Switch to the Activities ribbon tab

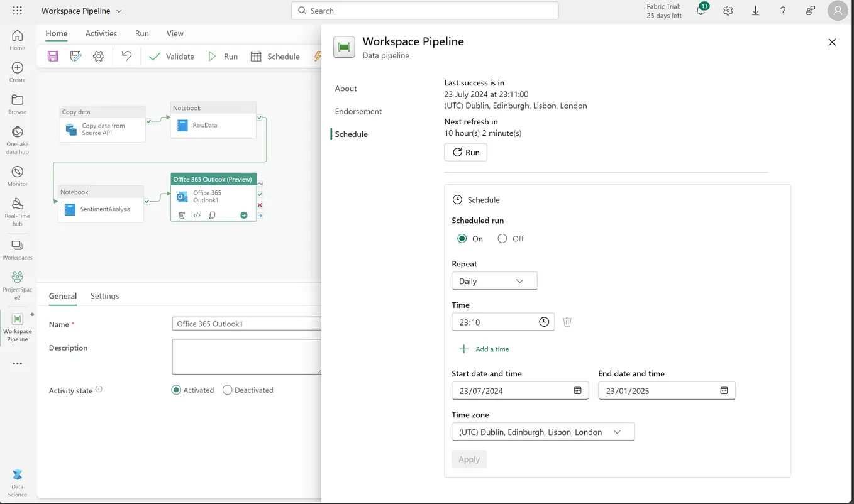pyautogui.click(x=101, y=33)
